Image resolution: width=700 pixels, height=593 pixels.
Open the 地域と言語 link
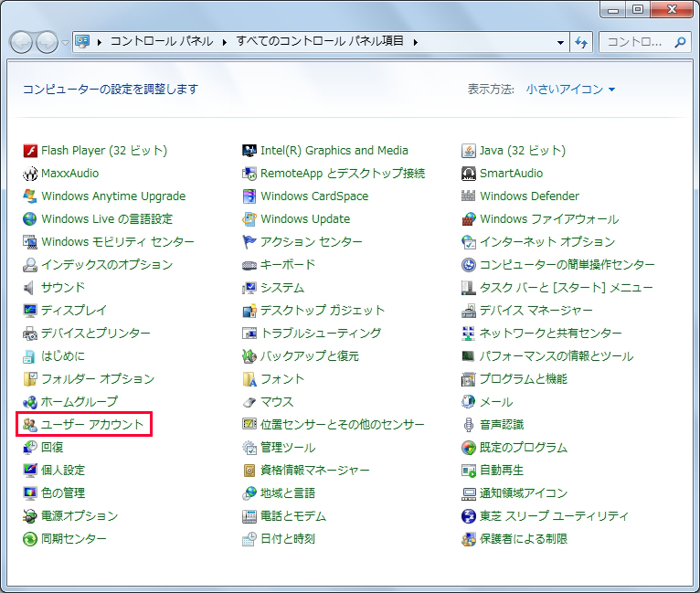pos(288,493)
